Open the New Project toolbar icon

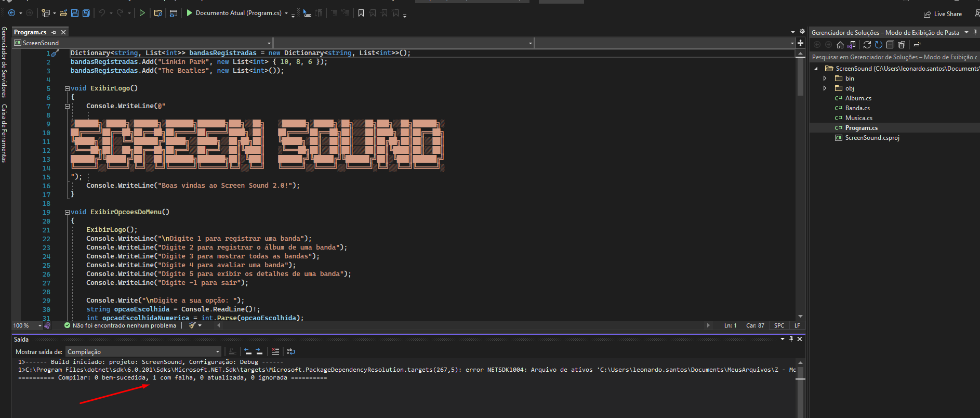(x=46, y=13)
